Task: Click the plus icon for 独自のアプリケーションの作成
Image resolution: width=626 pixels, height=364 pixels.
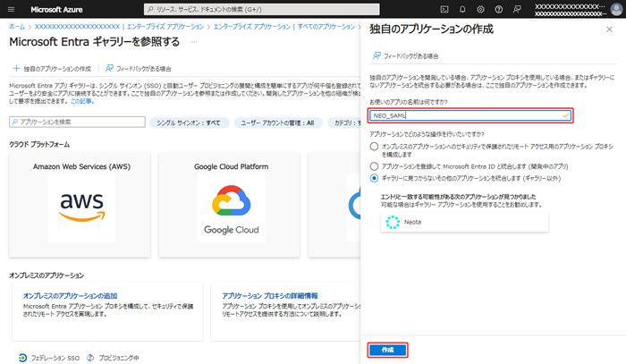Action: tap(16, 69)
